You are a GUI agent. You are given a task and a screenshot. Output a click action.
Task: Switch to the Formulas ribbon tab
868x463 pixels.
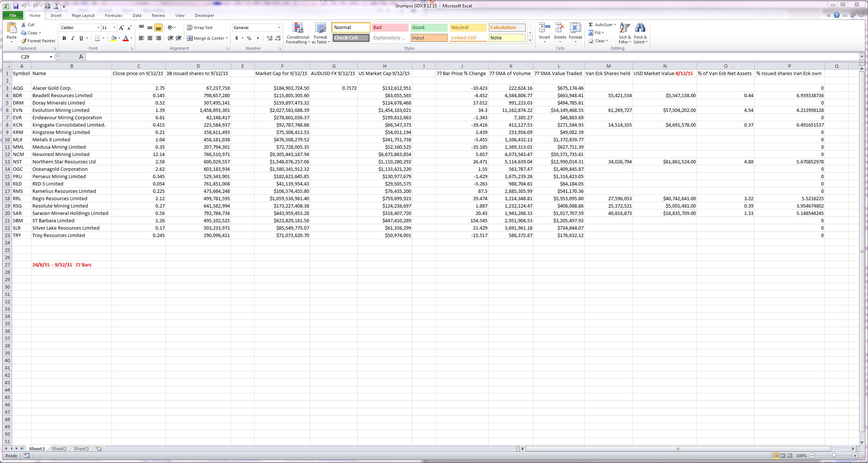pyautogui.click(x=113, y=15)
